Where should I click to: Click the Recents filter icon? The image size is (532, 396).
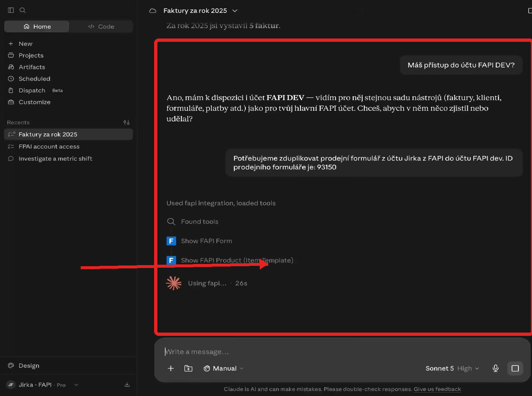point(127,122)
